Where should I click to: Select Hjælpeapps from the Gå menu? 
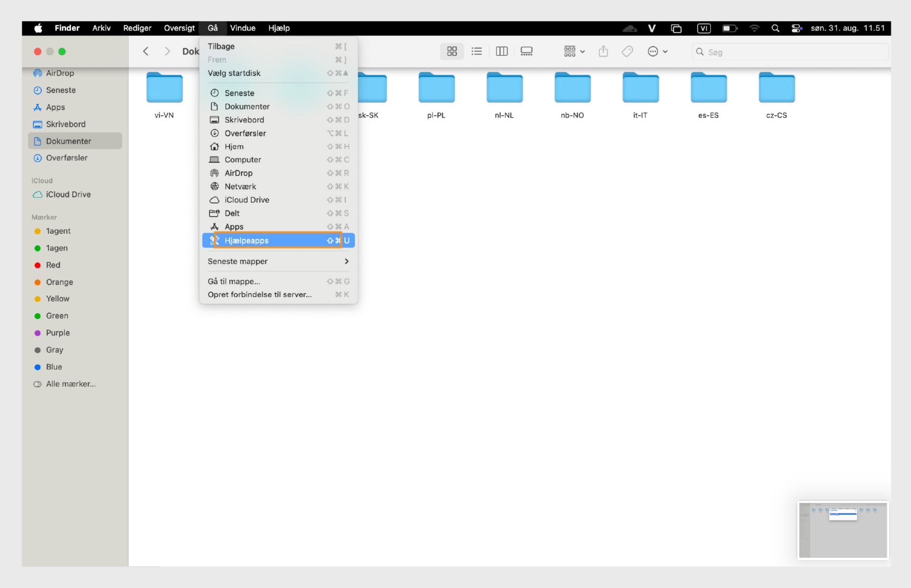(278, 240)
